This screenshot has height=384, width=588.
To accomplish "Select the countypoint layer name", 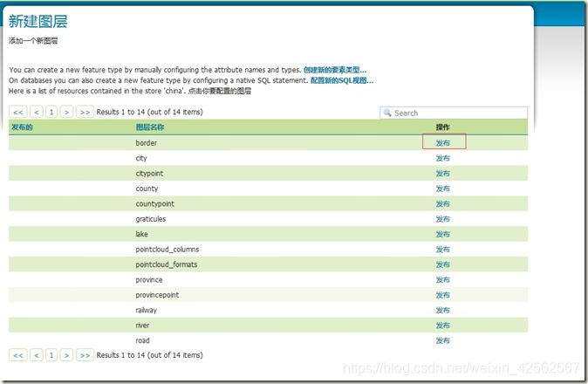I will [x=155, y=203].
